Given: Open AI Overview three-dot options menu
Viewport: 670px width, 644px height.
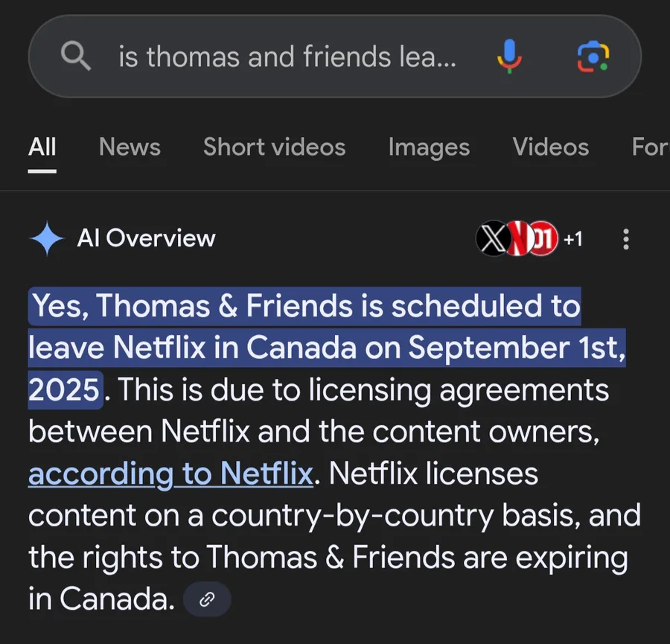Looking at the screenshot, I should (626, 239).
